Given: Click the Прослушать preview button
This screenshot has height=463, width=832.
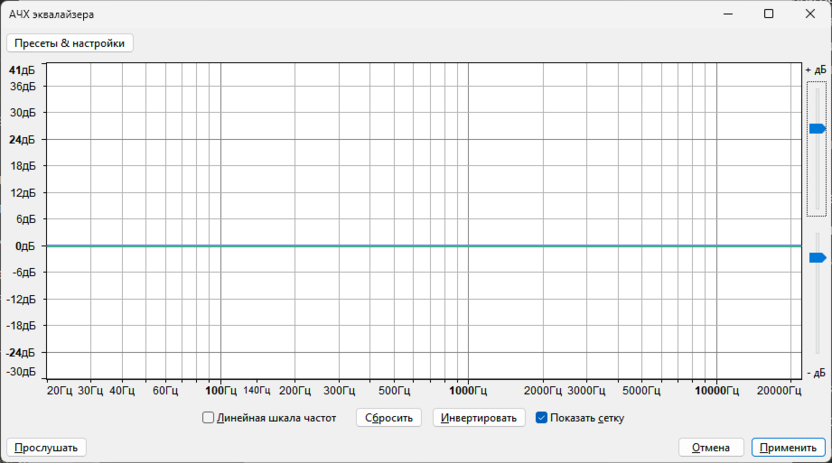Looking at the screenshot, I should [46, 447].
